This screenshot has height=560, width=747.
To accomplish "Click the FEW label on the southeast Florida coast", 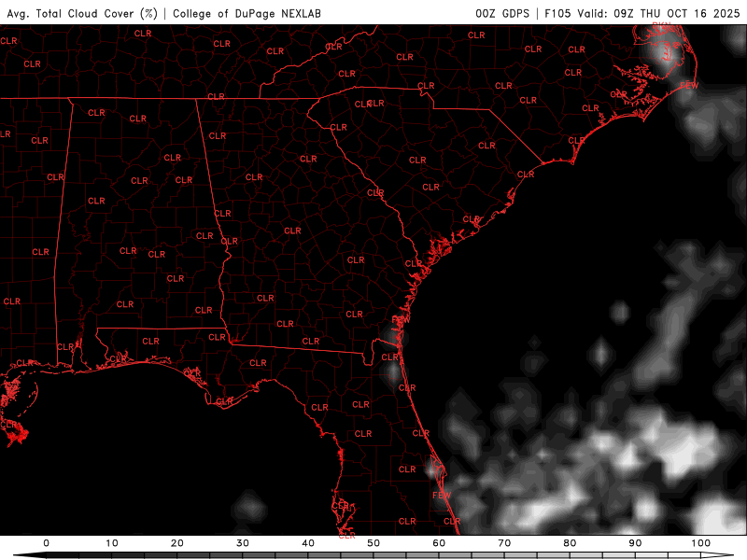I will pyautogui.click(x=442, y=496).
